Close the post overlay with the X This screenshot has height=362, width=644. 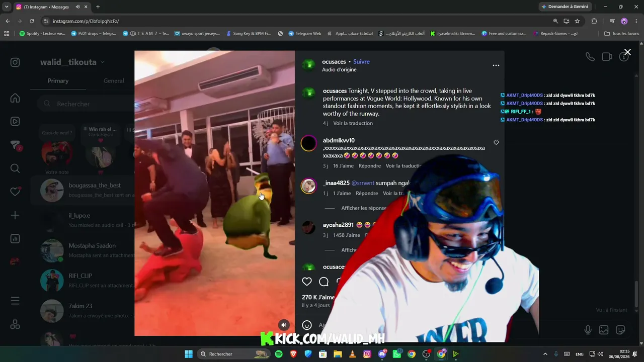(627, 52)
